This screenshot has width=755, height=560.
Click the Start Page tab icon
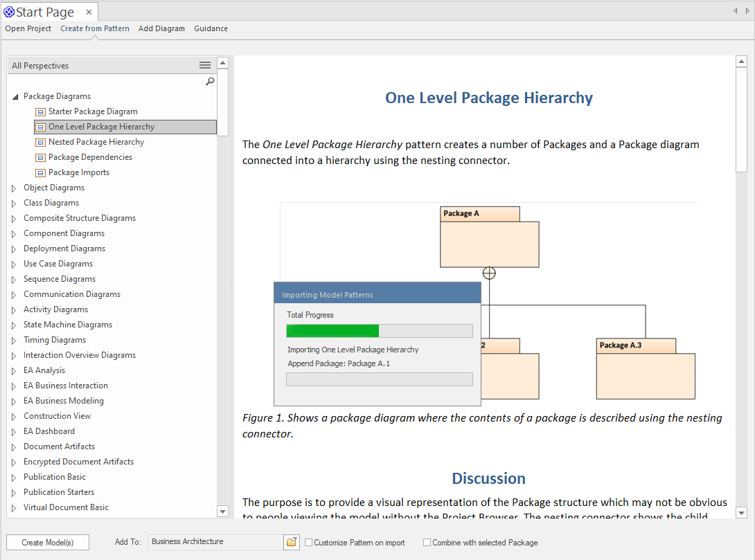tap(9, 12)
